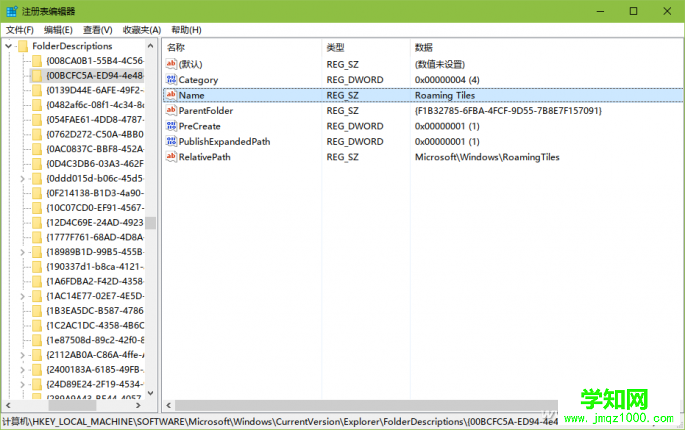
Task: Select the {1A6FDBA2-F42D key in tree
Action: (x=94, y=282)
